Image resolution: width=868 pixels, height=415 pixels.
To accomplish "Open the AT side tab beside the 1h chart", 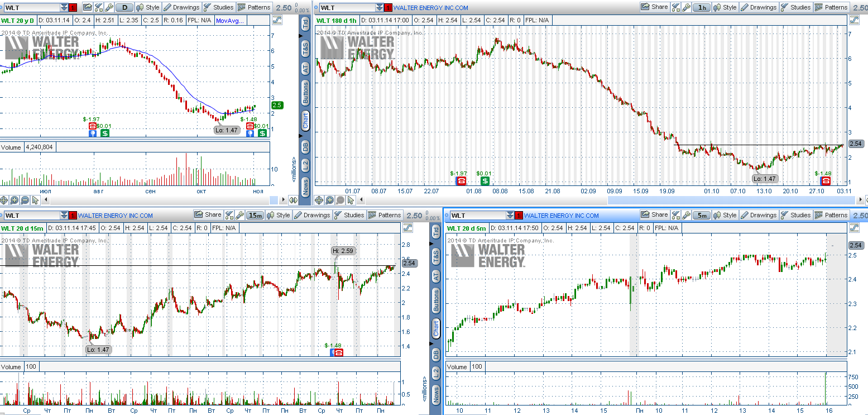I will tap(305, 68).
